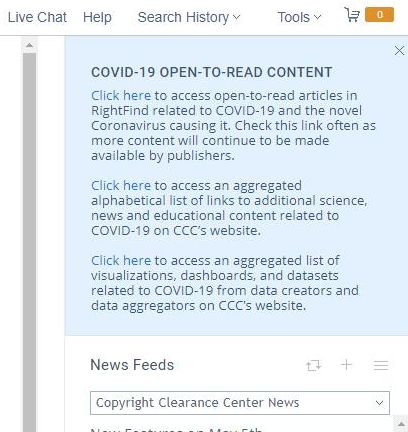
Task: Click the left scrollbar up arrow
Action: coord(29,45)
